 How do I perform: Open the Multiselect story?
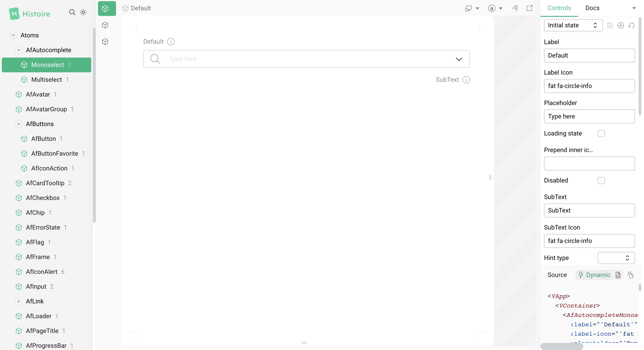point(47,80)
